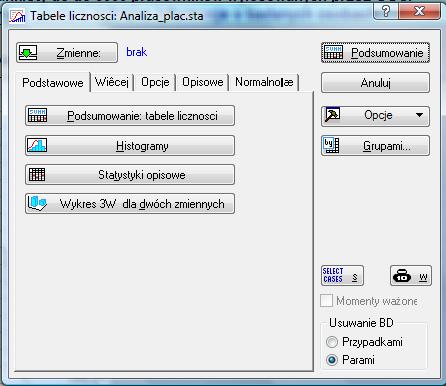Image resolution: width=446 pixels, height=386 pixels.
Task: Create Wykres 3W dla dwóch zmiennych
Action: point(130,204)
